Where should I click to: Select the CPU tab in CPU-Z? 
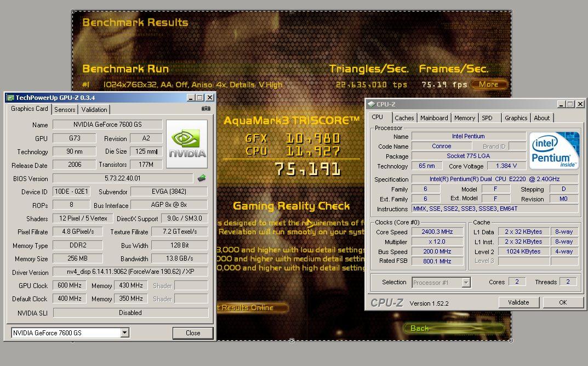tap(378, 117)
